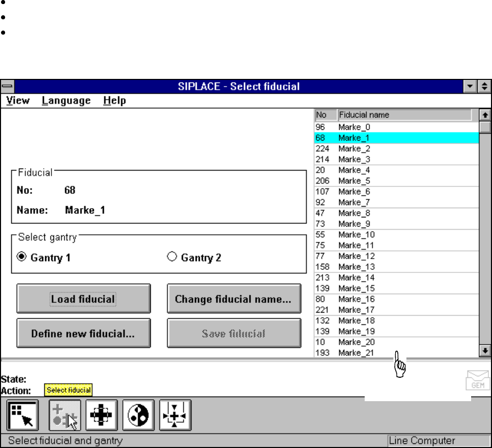Open the Help menu
The image size is (492, 448).
pos(115,100)
